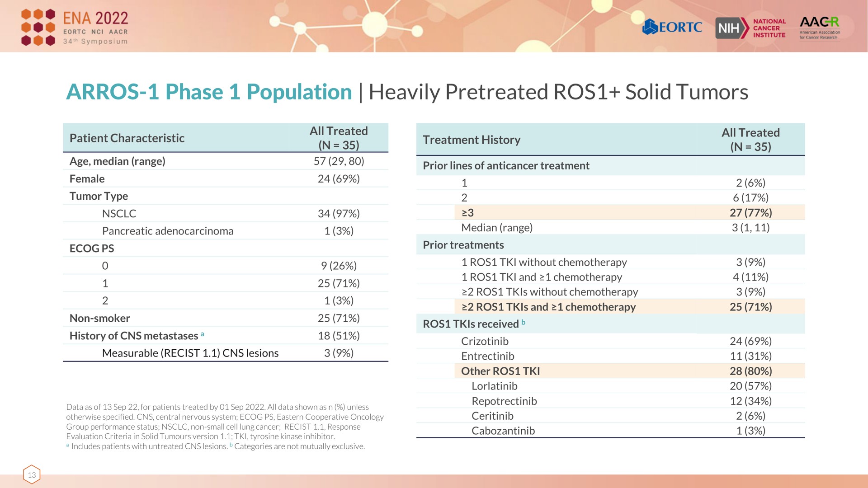Select the highlighted '≥3' row label

(467, 213)
